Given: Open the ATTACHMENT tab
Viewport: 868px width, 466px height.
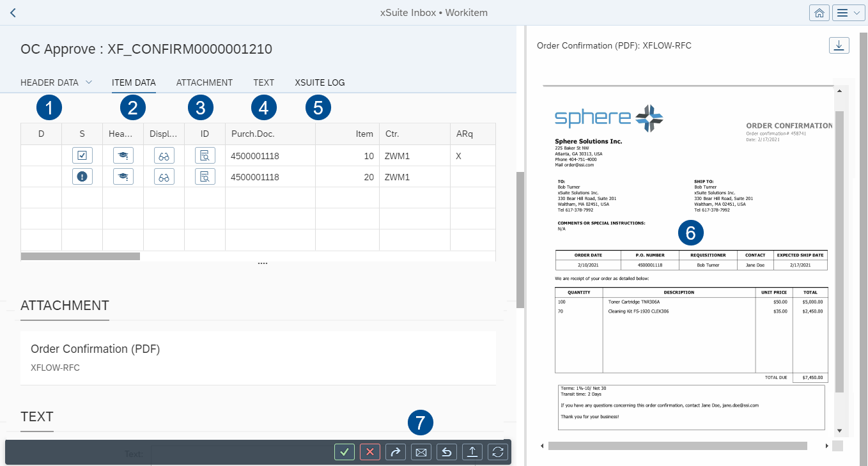Looking at the screenshot, I should (x=204, y=82).
